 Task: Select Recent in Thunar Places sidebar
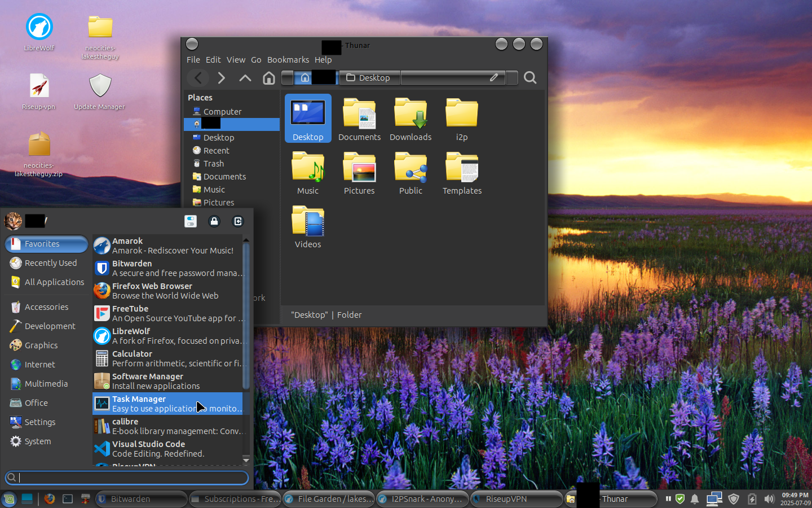point(232,151)
